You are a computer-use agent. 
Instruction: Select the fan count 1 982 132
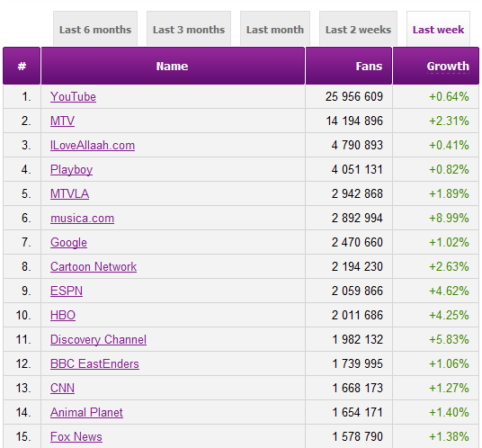click(358, 339)
